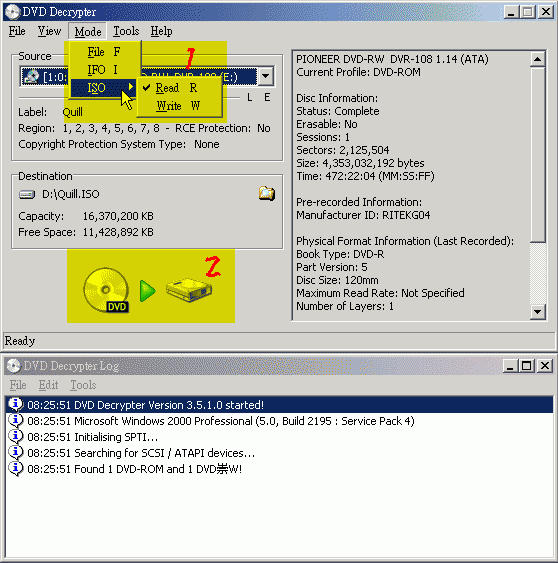Click the 'Current Profile: DVD-ROM' line
Viewport: 558px width, 563px height.
358,72
